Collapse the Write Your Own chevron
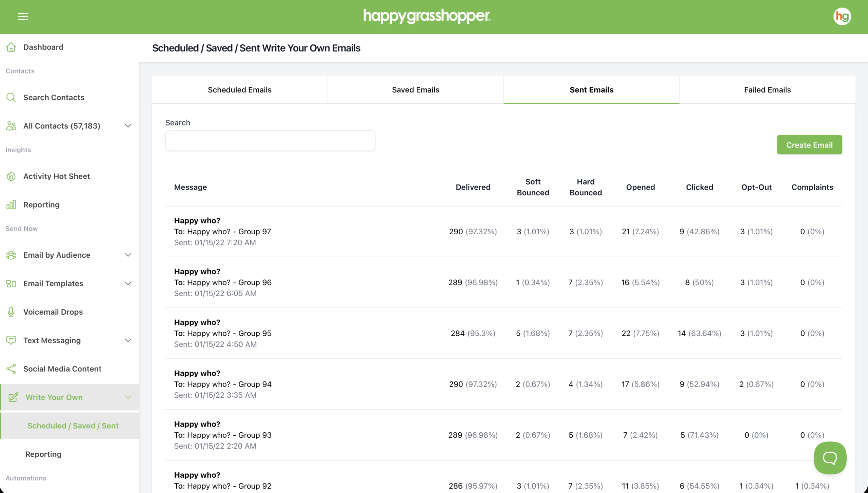This screenshot has height=493, width=868. [x=128, y=397]
